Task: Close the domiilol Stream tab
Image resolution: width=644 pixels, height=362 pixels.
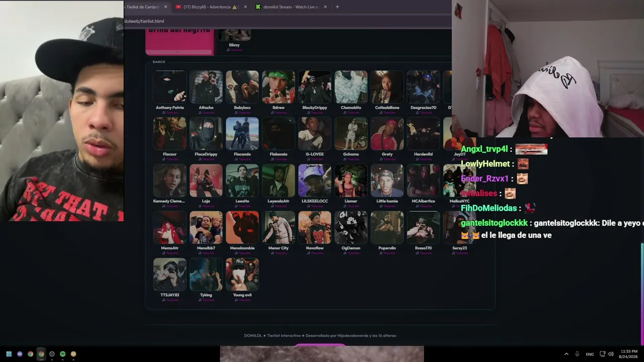Action: (x=325, y=7)
